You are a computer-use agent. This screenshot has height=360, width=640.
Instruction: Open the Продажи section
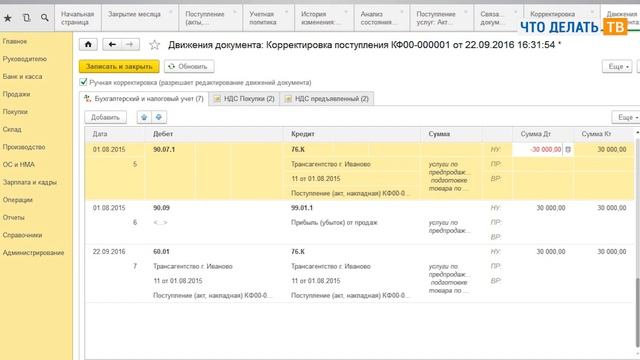16,94
